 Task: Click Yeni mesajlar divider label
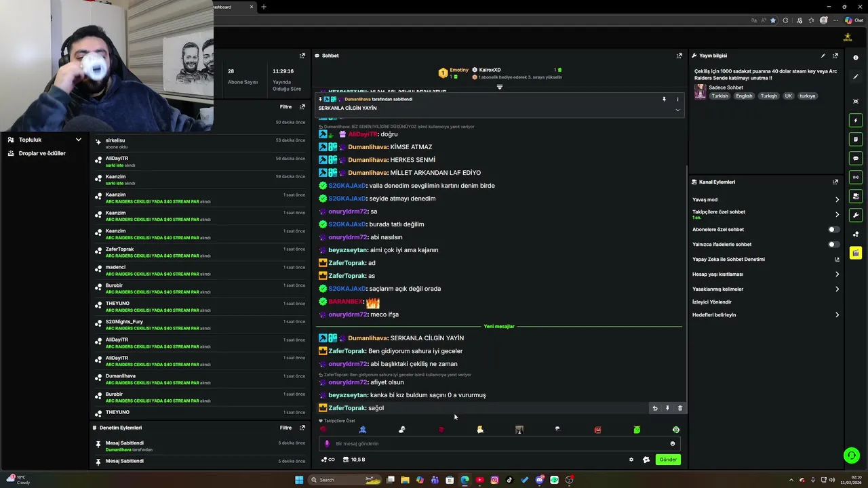coord(499,327)
